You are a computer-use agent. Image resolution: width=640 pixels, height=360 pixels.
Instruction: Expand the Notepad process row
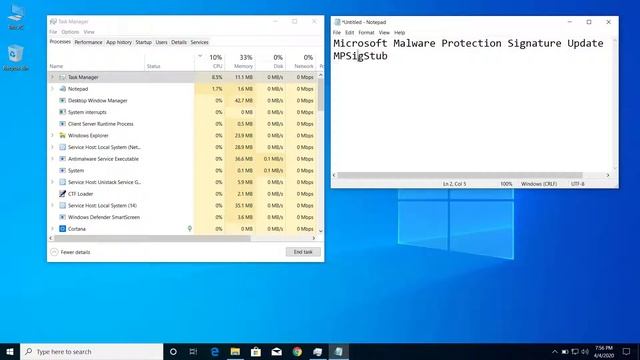click(52, 89)
